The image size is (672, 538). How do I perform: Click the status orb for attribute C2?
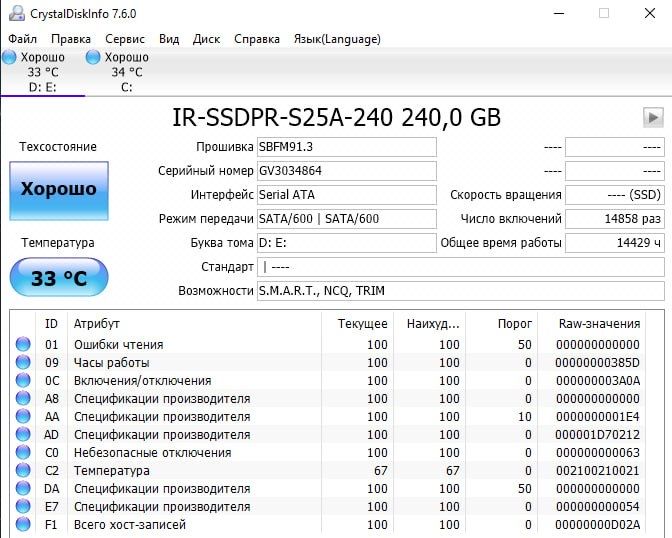(23, 470)
